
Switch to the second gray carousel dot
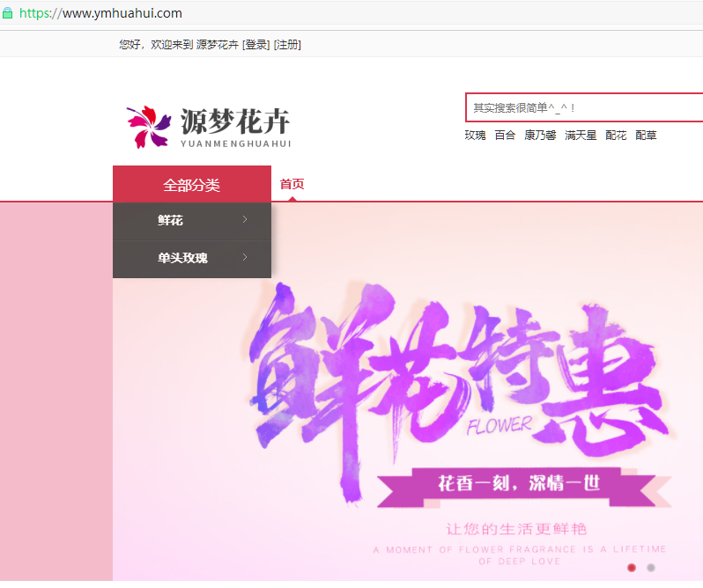pyautogui.click(x=651, y=568)
